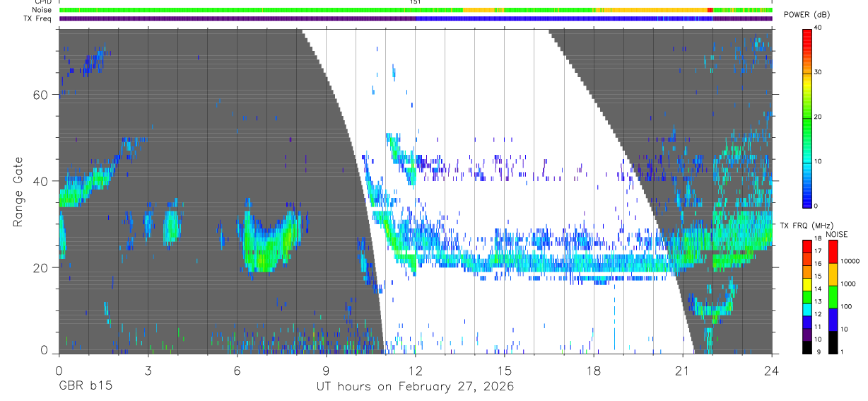868x401 pixels.
Task: Click the 40 tick on Range Gate axis
Action: pos(41,181)
